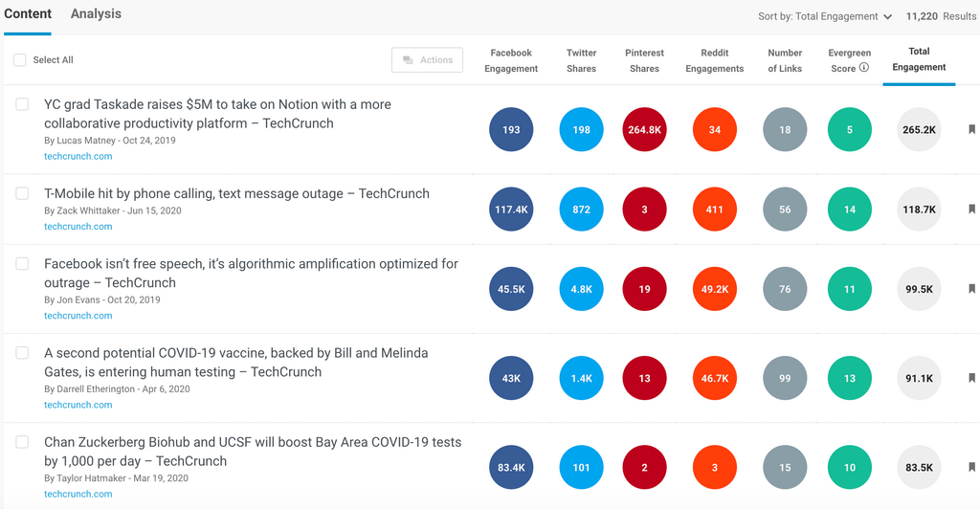Click Facebook engagement bubble showing 117.4K
The height and width of the screenshot is (509, 980).
pos(511,210)
